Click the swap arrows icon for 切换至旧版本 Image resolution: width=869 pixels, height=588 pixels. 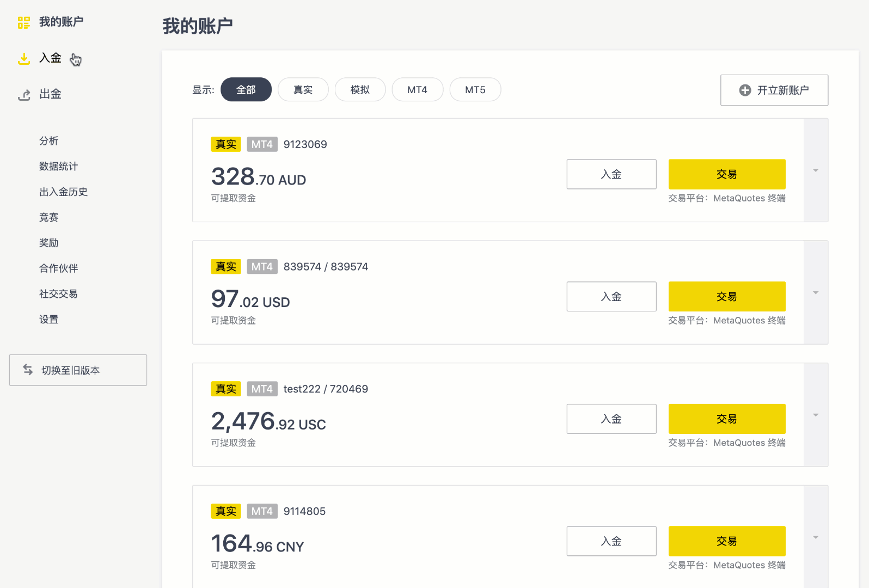click(x=28, y=370)
